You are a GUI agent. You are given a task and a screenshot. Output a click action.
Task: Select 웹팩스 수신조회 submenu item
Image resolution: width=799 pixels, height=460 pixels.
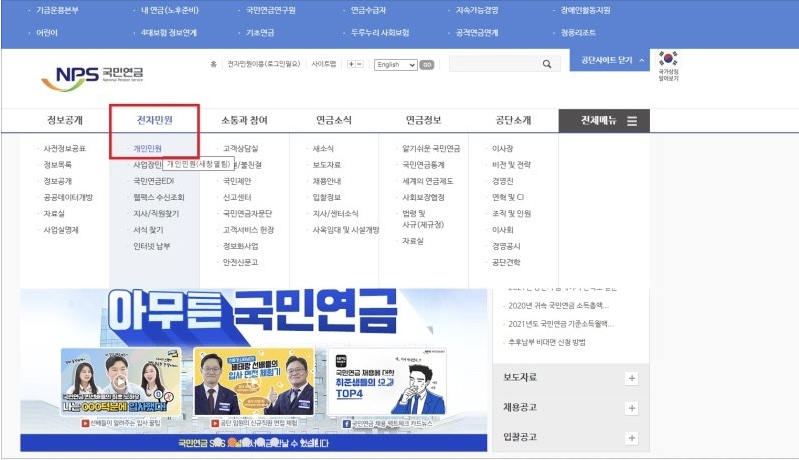tap(158, 197)
